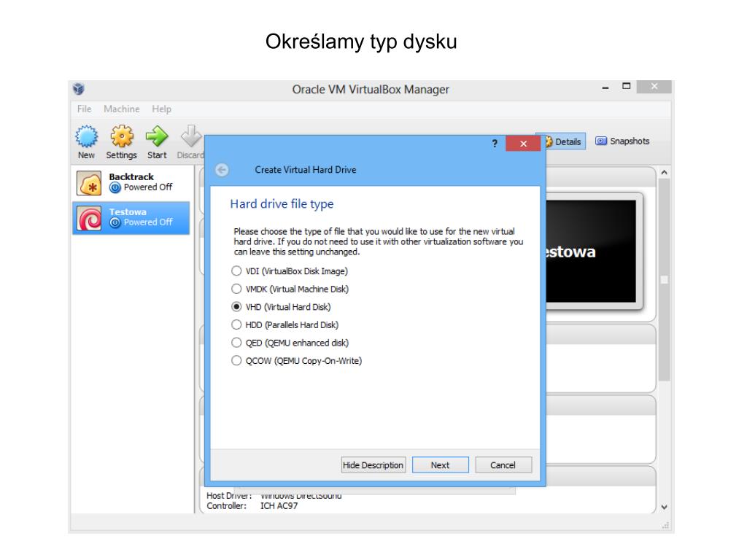This screenshot has height=560, width=747.
Task: Click the Discard down-arrow icon
Action: 191,136
